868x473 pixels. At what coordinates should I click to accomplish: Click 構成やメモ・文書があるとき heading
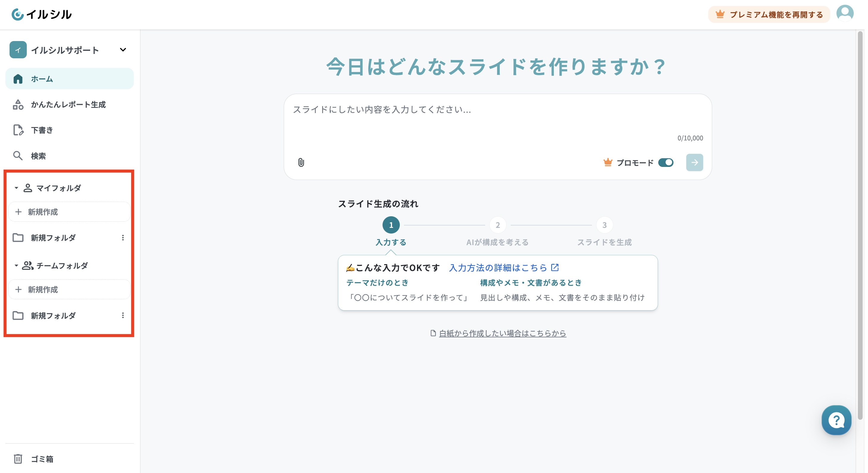point(531,283)
